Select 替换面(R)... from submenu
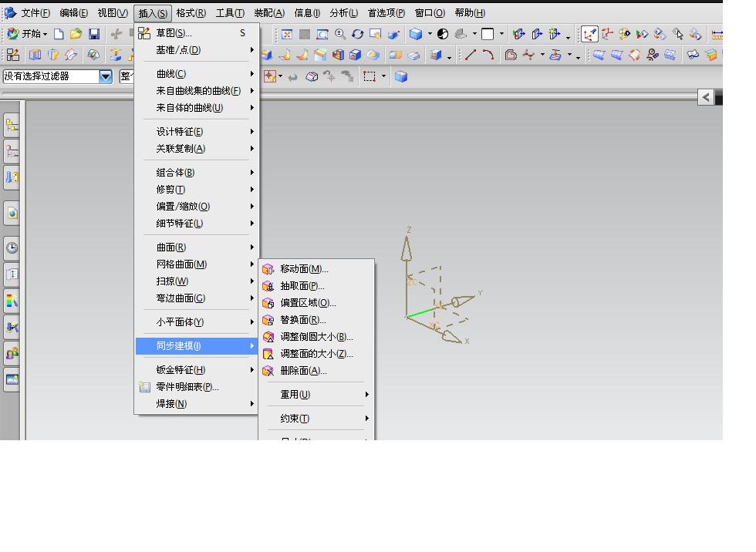Screen dimensions: 756x552 [317, 320]
